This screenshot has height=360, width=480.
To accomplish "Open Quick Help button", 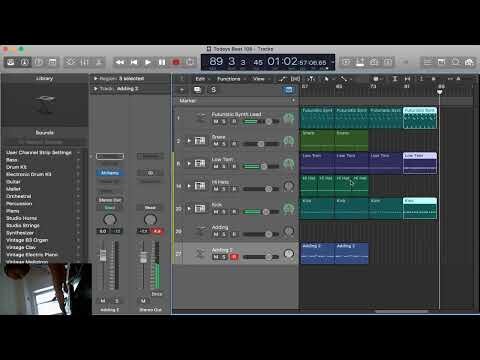I will coord(39,62).
